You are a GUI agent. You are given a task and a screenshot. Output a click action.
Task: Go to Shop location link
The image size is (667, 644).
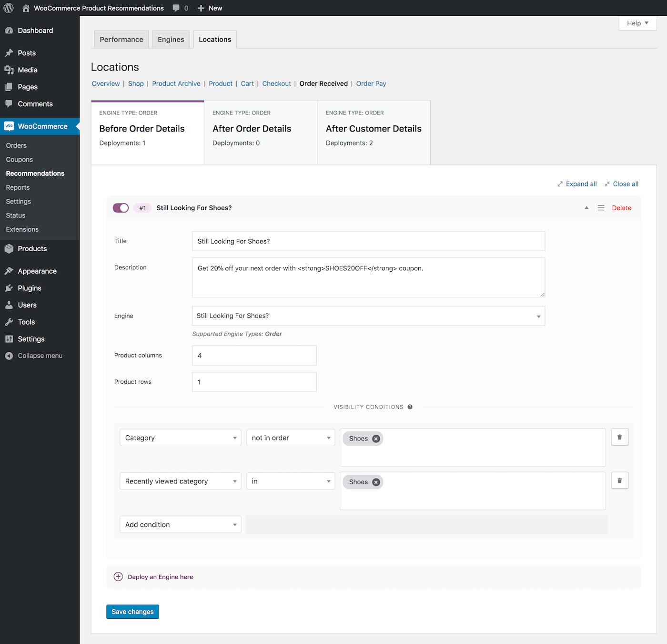click(136, 83)
